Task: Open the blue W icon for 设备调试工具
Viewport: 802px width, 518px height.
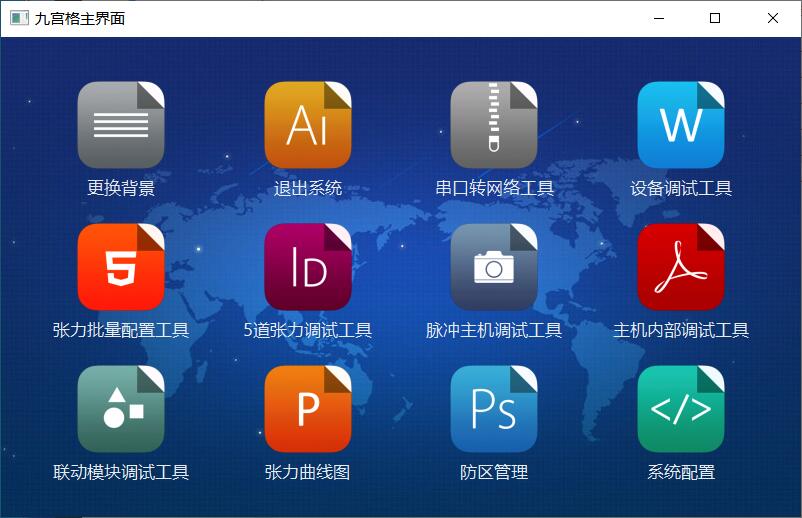Action: pos(681,125)
